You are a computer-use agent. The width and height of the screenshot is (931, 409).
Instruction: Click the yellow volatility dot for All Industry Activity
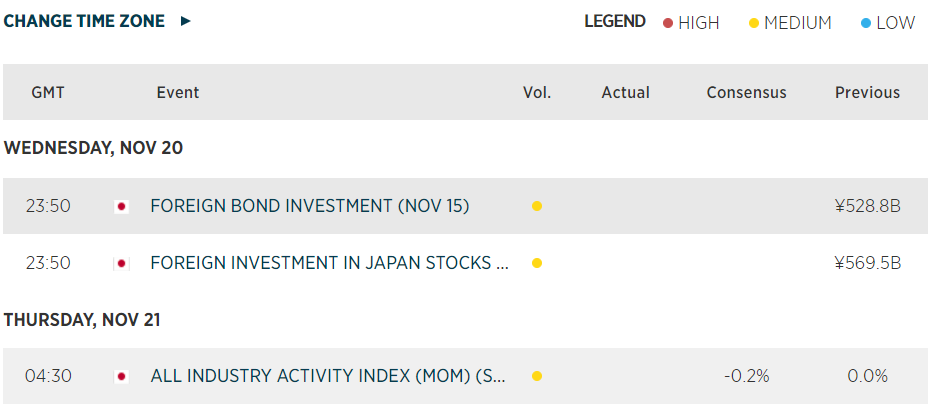(x=537, y=377)
